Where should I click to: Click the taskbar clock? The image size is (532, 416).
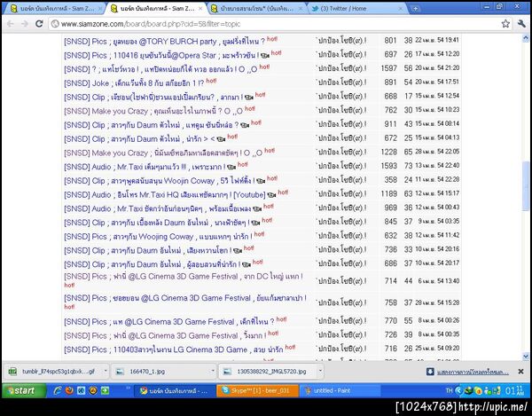(514, 390)
